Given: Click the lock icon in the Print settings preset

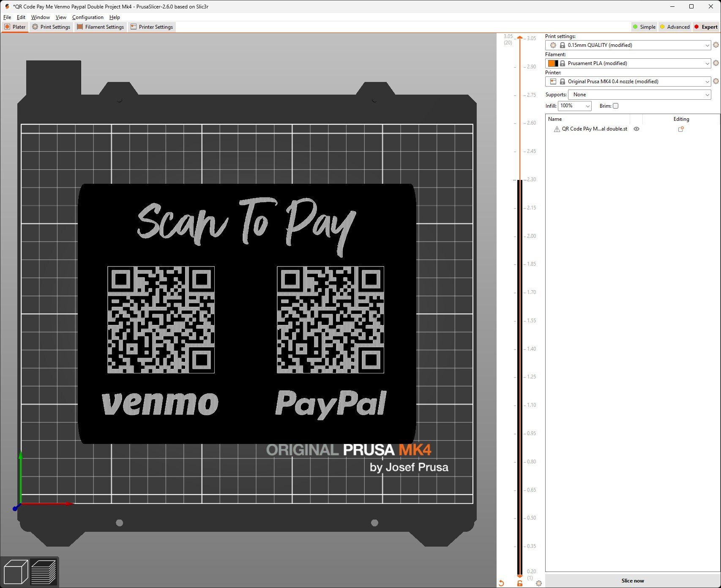Looking at the screenshot, I should point(563,45).
